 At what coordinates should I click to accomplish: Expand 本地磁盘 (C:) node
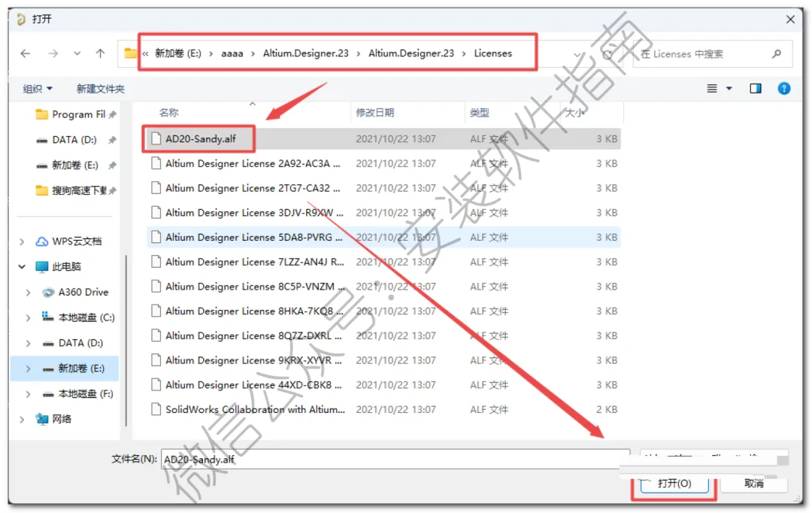click(x=28, y=317)
